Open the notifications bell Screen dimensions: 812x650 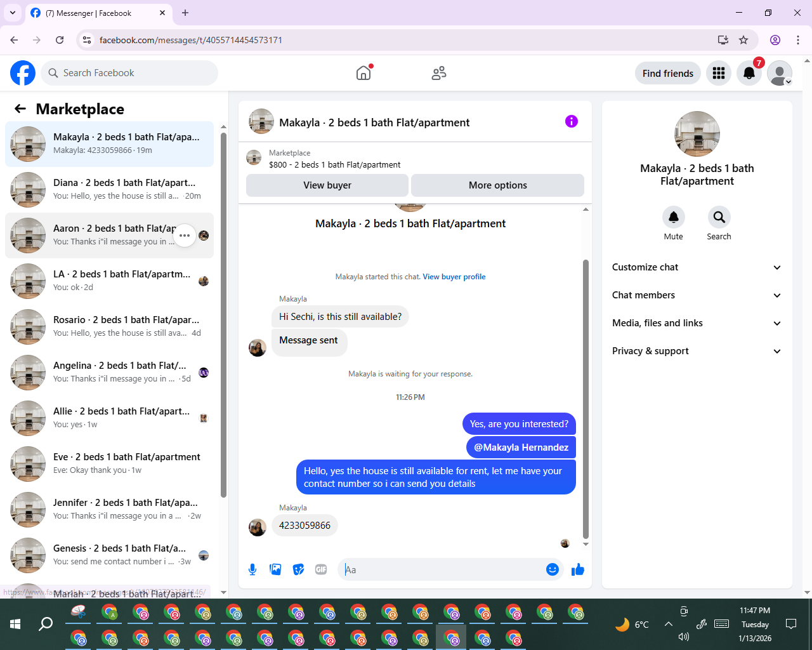pos(749,73)
